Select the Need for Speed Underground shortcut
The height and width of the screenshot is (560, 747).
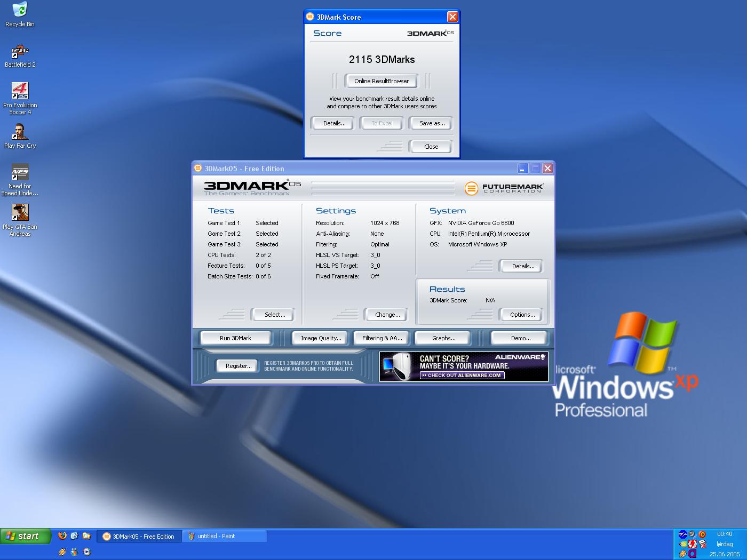tap(20, 180)
